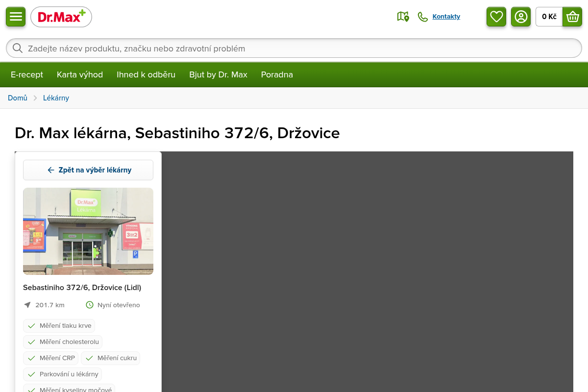The height and width of the screenshot is (392, 588).
Task: Open the pharmacy map locator icon
Action: [403, 17]
